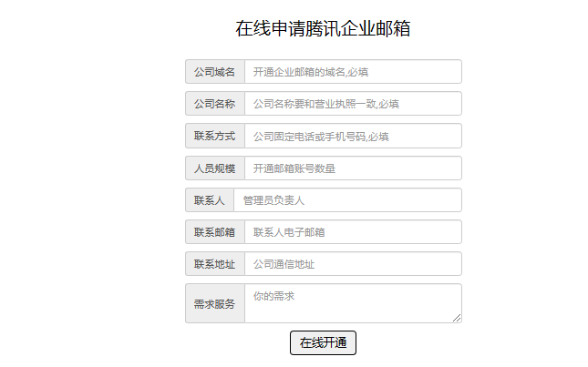This screenshot has width=588, height=367.
Task: Click the 在线申请腾讯企业邮箱 page heading
Action: tap(323, 28)
